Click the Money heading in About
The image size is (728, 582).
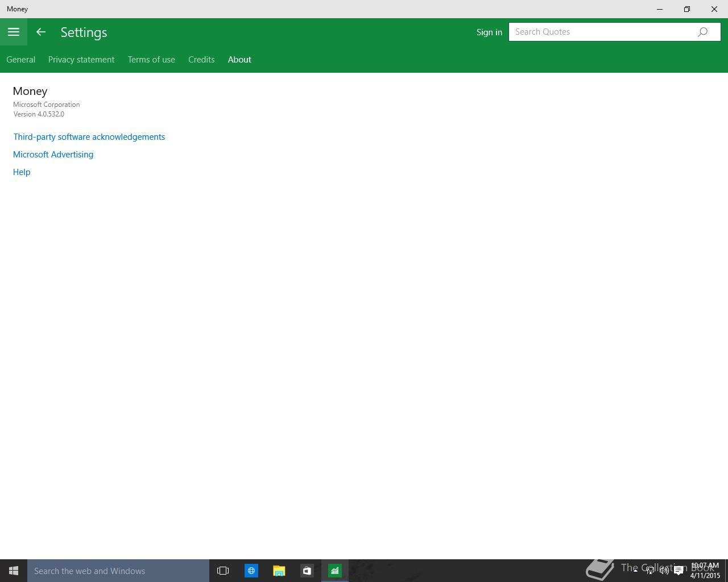pyautogui.click(x=30, y=91)
